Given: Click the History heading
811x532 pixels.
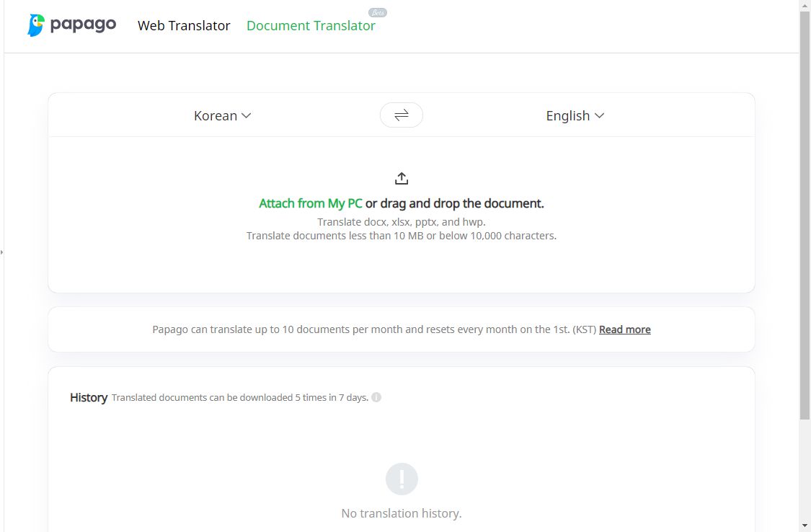Looking at the screenshot, I should point(89,397).
